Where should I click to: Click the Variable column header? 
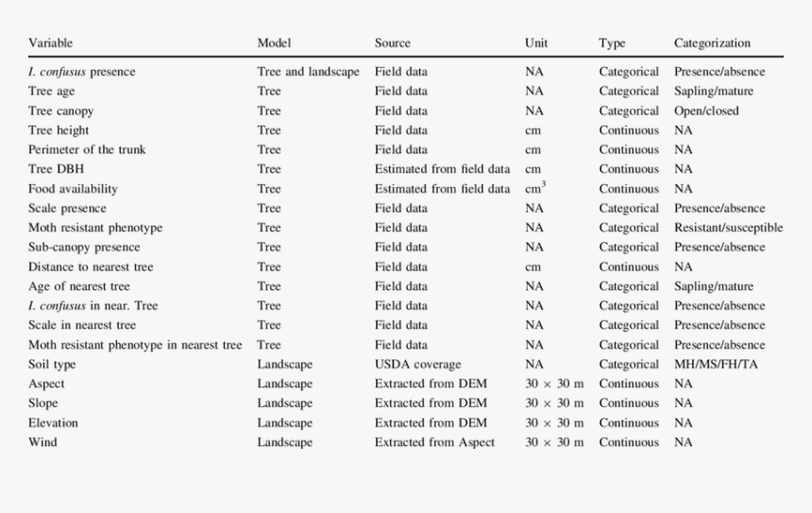(50, 43)
